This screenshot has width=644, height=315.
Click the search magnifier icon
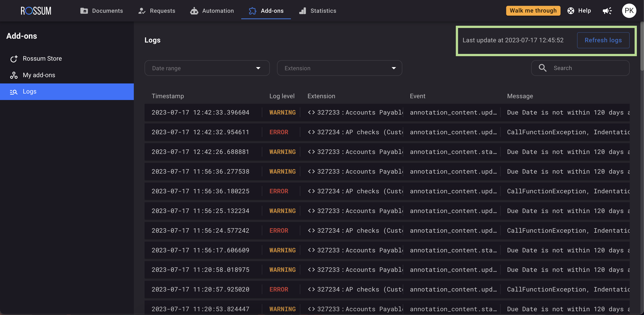542,68
